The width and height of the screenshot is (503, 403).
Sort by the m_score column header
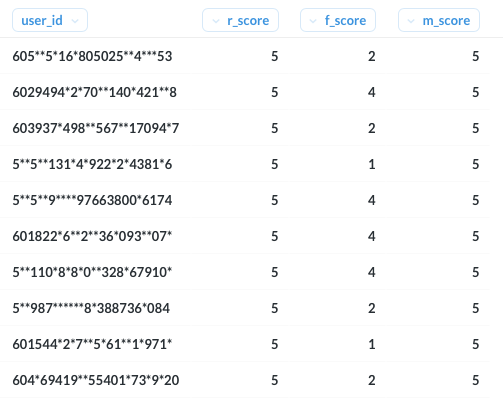439,20
